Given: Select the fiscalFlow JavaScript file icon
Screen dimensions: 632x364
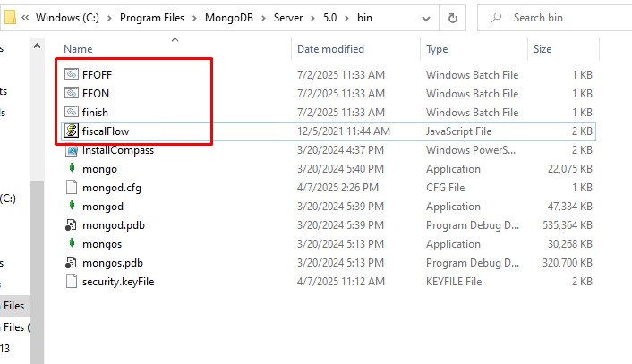Looking at the screenshot, I should (x=73, y=131).
